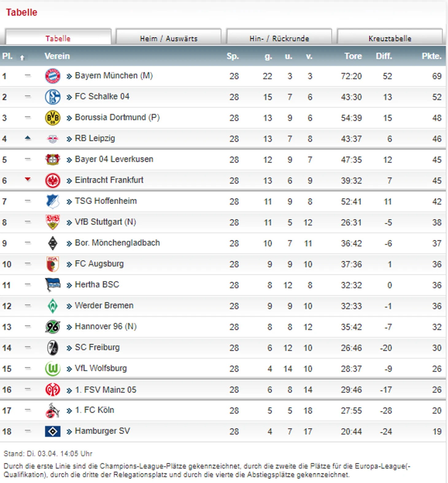Follow the 1. FC Köln link
The image size is (448, 483).
pos(95,410)
